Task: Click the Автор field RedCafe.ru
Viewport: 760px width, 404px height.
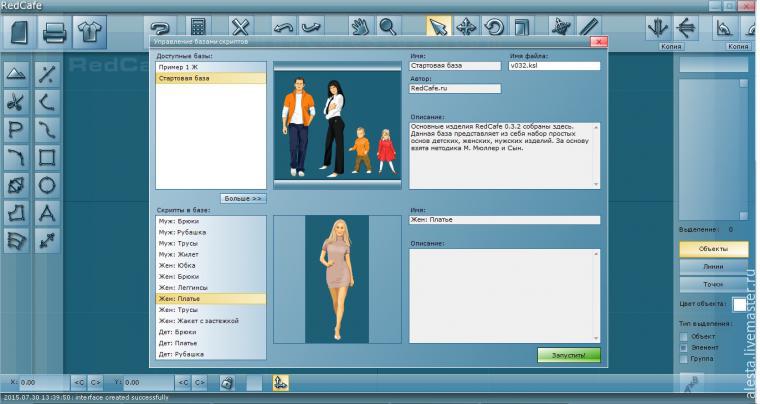Action: 455,89
